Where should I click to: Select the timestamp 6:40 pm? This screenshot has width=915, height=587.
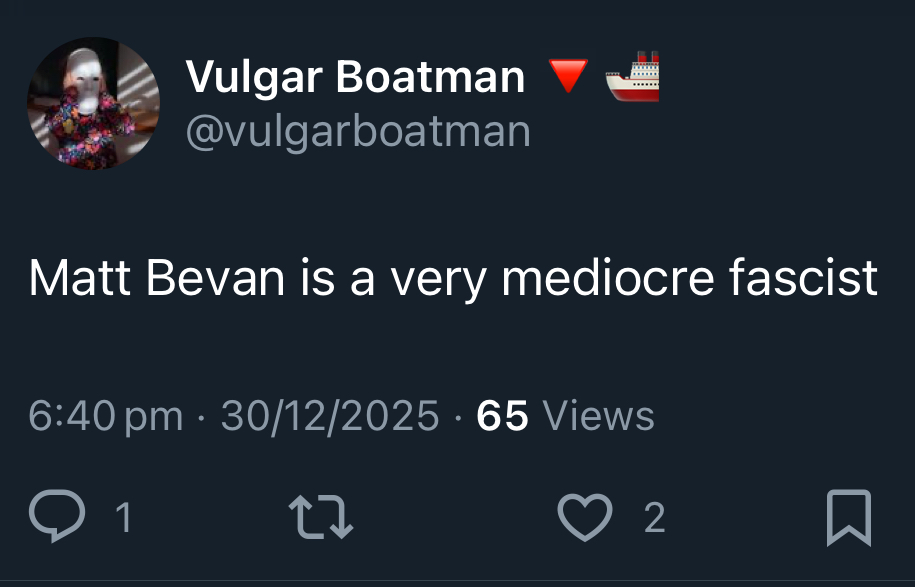click(106, 415)
